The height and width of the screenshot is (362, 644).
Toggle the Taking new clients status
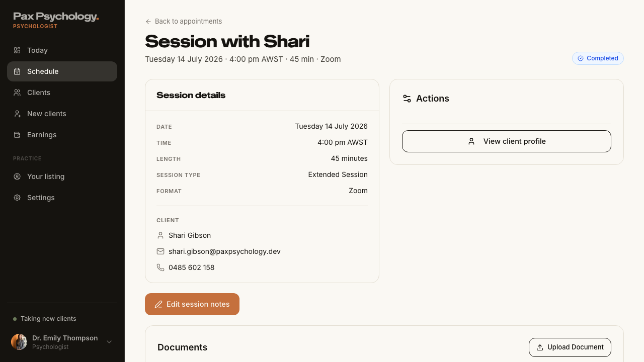click(45, 319)
